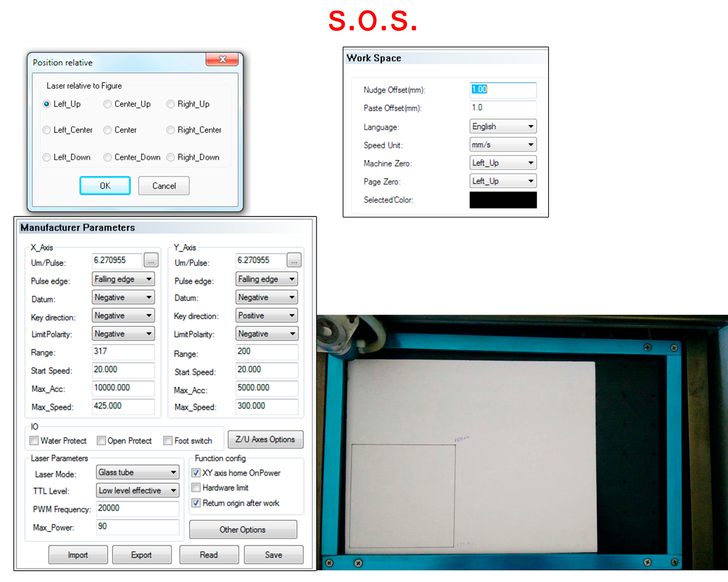Open the TTL Level dropdown
Viewport: 728px width, 582px height.
[x=137, y=490]
